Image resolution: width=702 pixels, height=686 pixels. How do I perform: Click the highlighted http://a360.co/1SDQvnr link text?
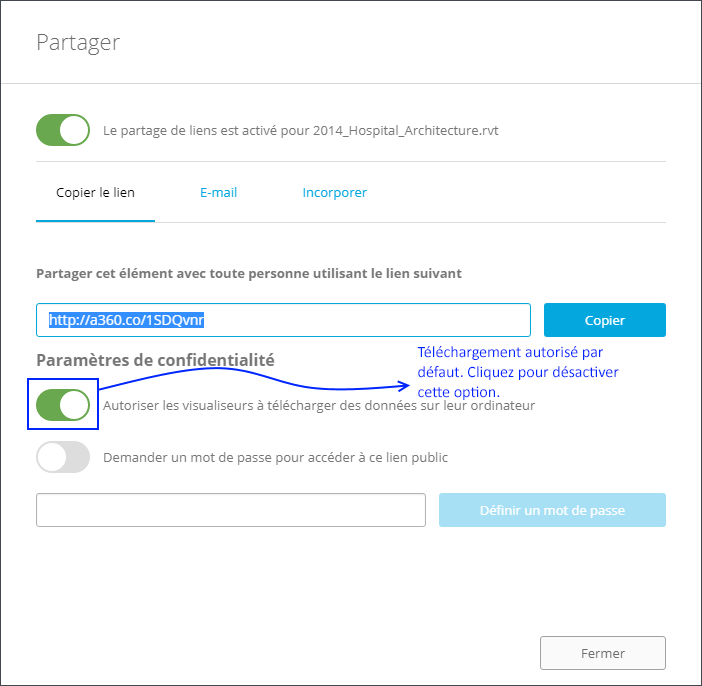[127, 320]
